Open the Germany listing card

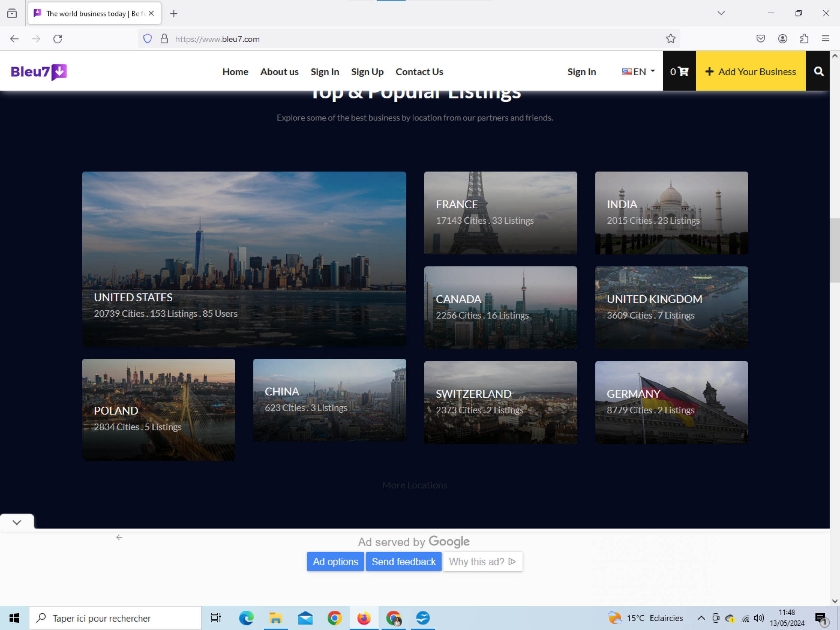click(x=671, y=402)
